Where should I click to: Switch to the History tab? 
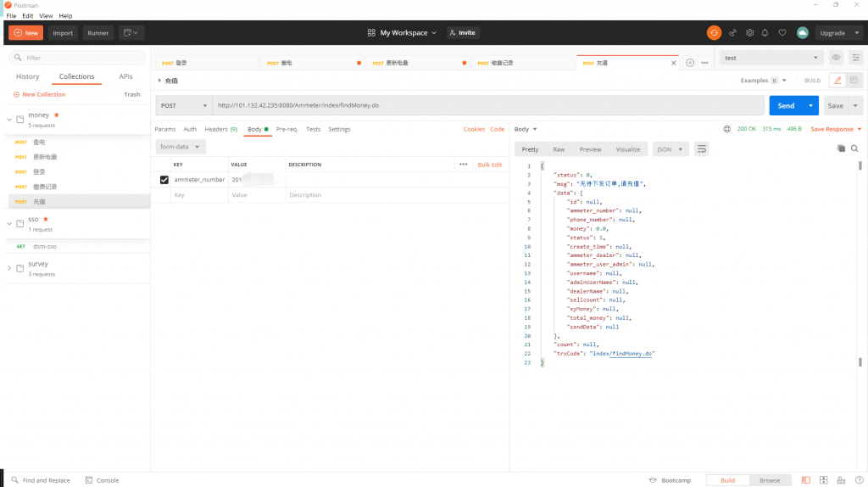(28, 76)
